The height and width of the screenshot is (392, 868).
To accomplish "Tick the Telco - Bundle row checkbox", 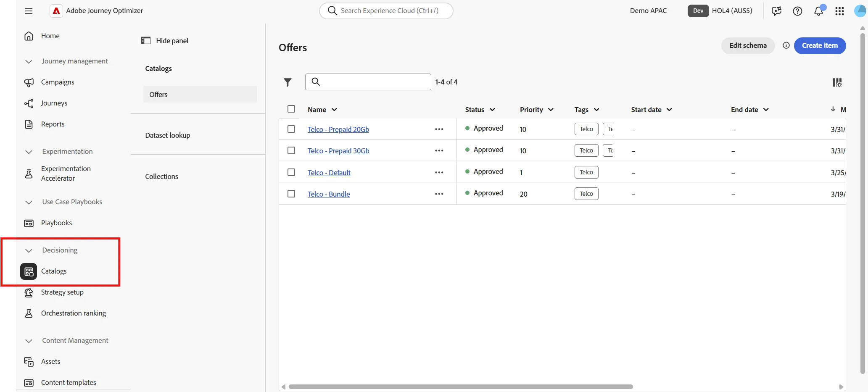I will coord(291,194).
